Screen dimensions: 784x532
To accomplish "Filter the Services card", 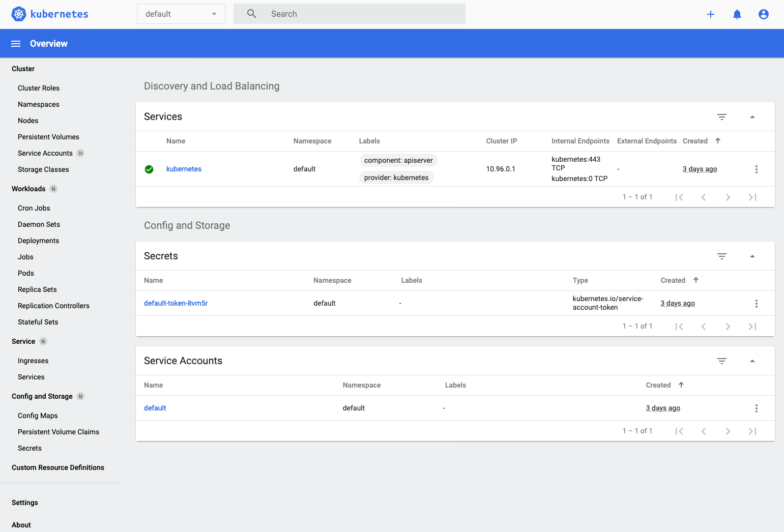I will [x=722, y=117].
